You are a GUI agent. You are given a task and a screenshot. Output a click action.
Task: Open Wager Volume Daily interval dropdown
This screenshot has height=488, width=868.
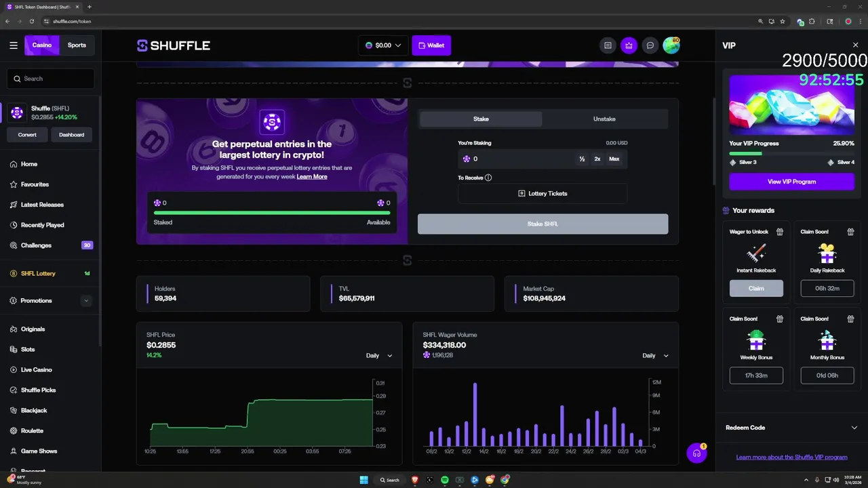coord(655,356)
